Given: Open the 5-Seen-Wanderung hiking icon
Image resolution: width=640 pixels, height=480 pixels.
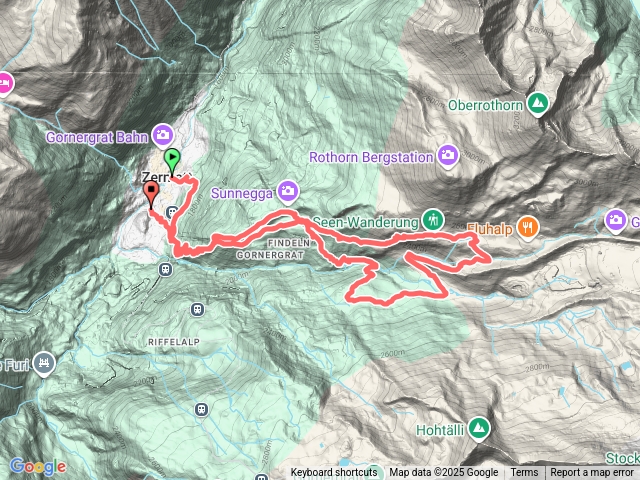Looking at the screenshot, I should pos(433,220).
